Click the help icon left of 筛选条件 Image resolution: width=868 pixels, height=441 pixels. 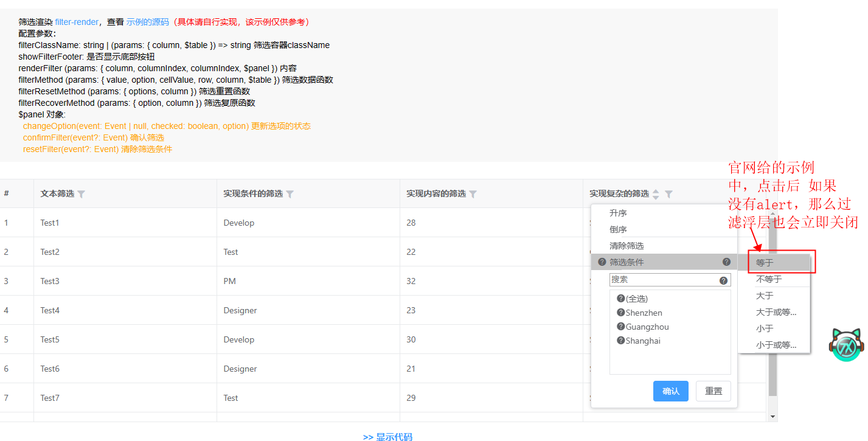(602, 262)
